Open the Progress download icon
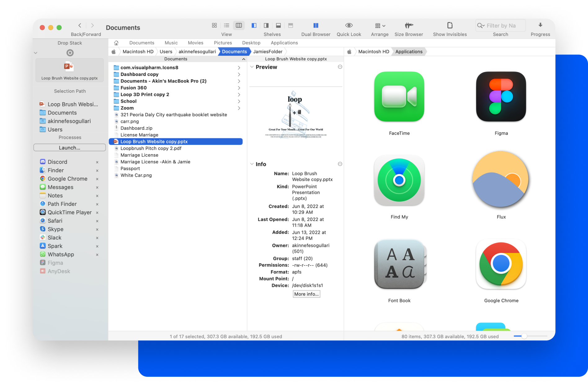Image resolution: width=588 pixels, height=387 pixels. (540, 25)
